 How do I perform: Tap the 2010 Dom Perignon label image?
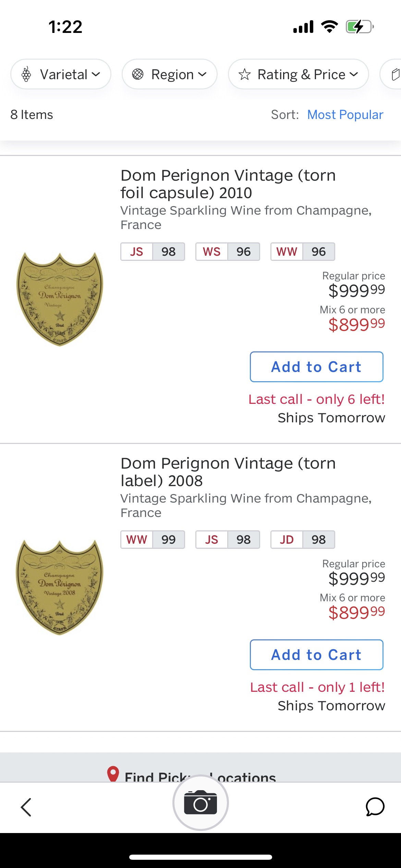pos(60,300)
